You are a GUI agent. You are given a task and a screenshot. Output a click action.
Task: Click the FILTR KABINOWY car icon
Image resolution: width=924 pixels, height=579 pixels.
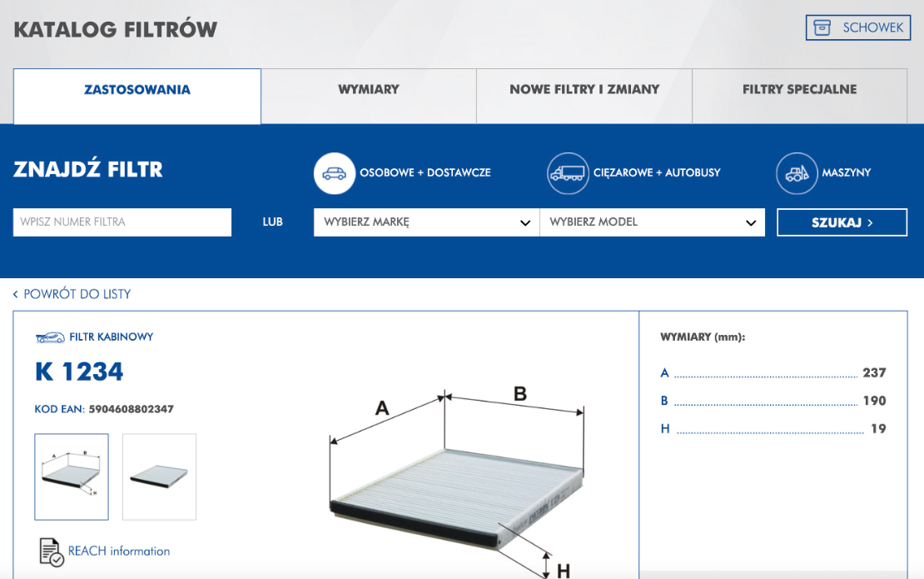(50, 337)
